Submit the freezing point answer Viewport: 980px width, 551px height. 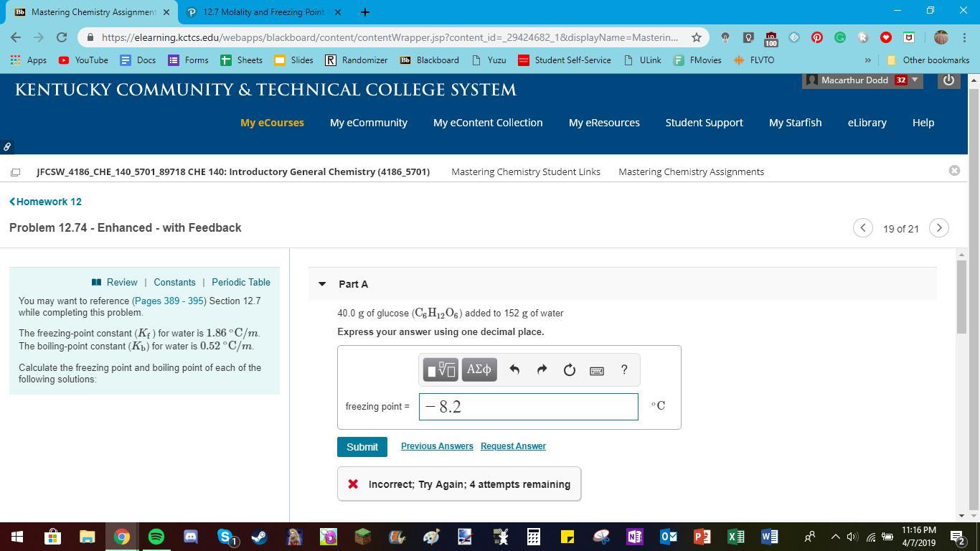pos(362,447)
